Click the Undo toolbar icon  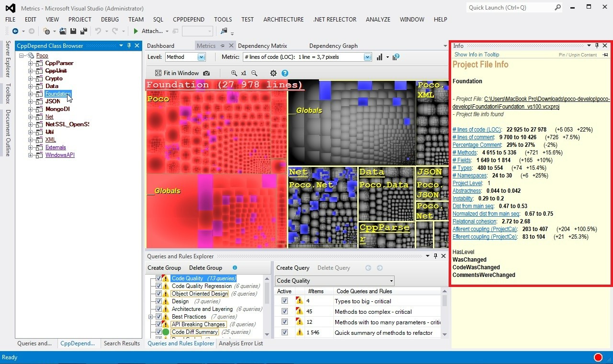point(98,31)
